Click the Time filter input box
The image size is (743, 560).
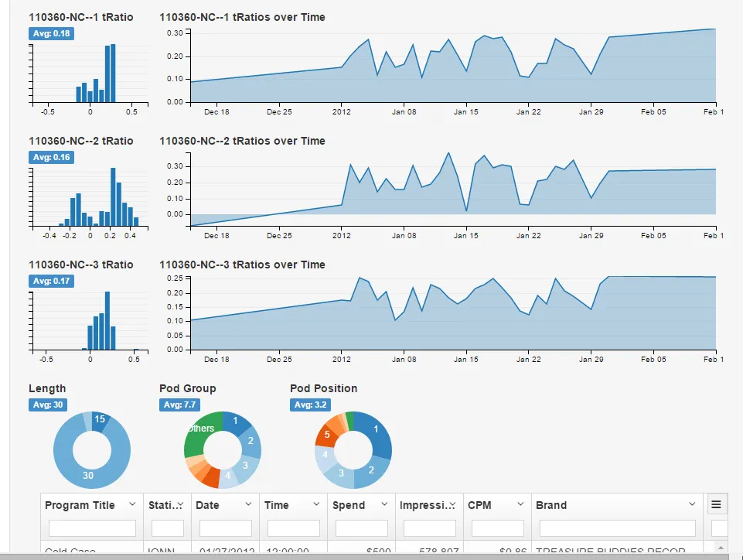click(294, 528)
